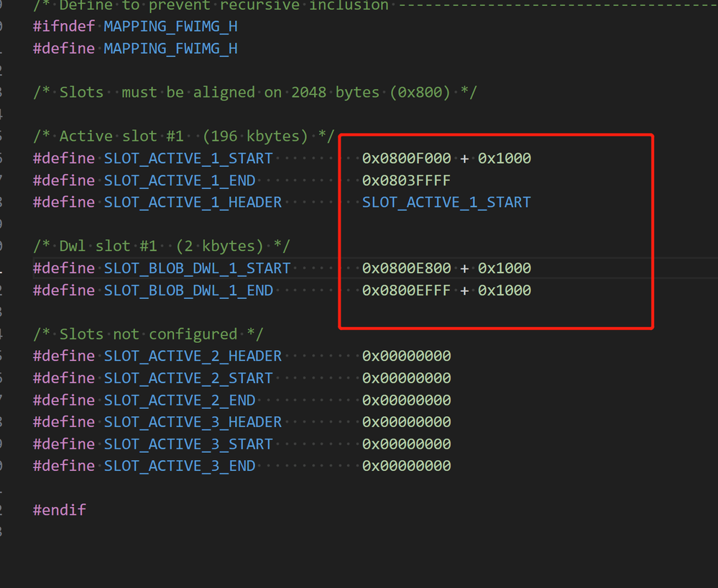718x588 pixels.
Task: Click the "Slots must be aligned" comment
Action: 255,93
